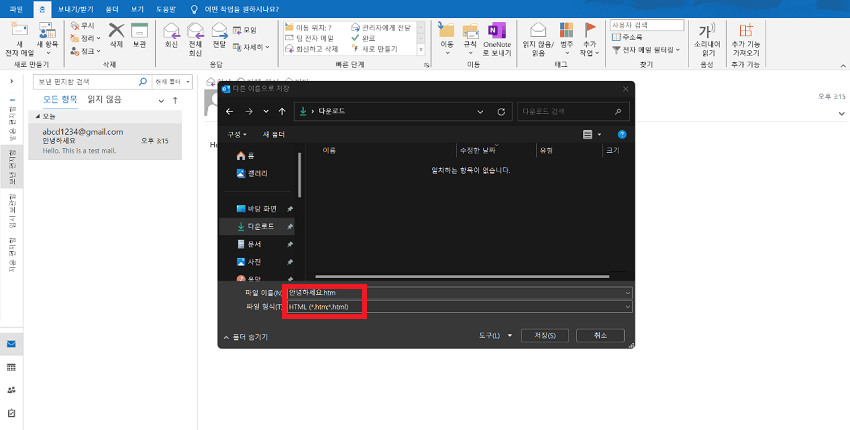Viewport: 850px width, 430px height.
Task: Click the 이동 (Move) folder icon
Action: (x=447, y=30)
